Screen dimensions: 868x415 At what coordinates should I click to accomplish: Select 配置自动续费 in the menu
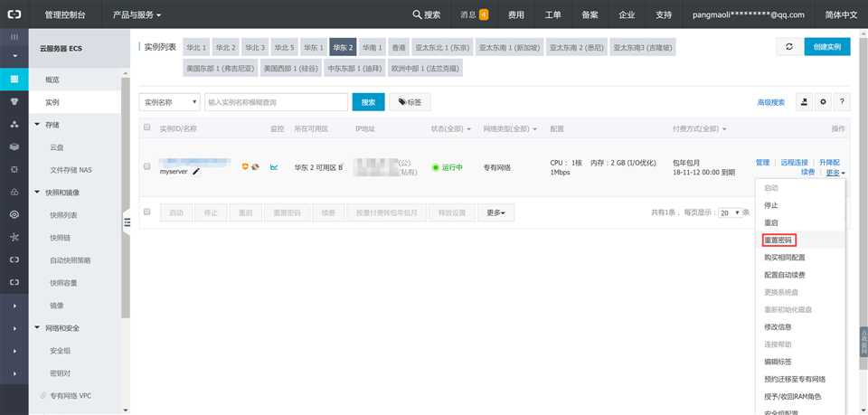tap(785, 275)
